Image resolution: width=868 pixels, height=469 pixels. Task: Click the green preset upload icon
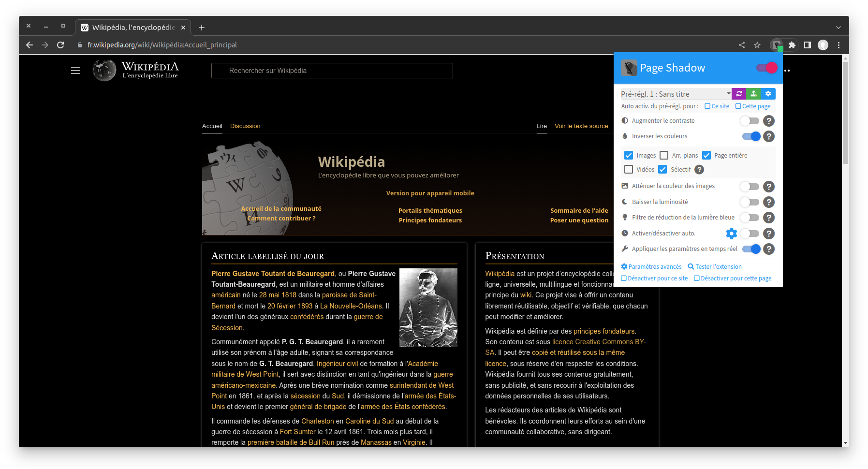[x=753, y=94]
